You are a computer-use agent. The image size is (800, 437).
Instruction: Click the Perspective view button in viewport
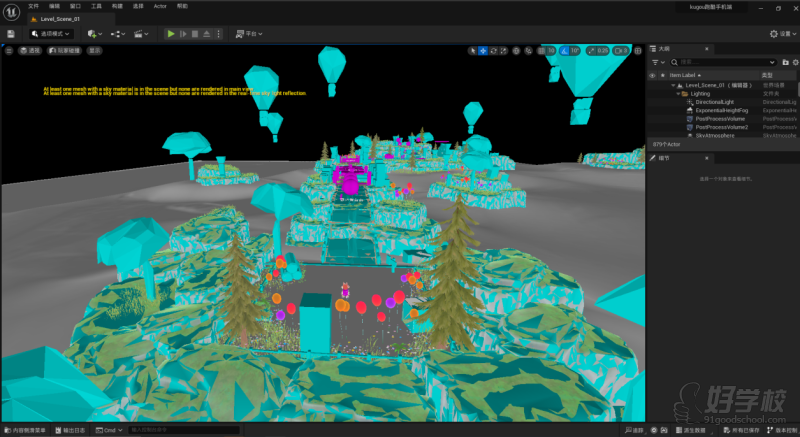tap(31, 50)
